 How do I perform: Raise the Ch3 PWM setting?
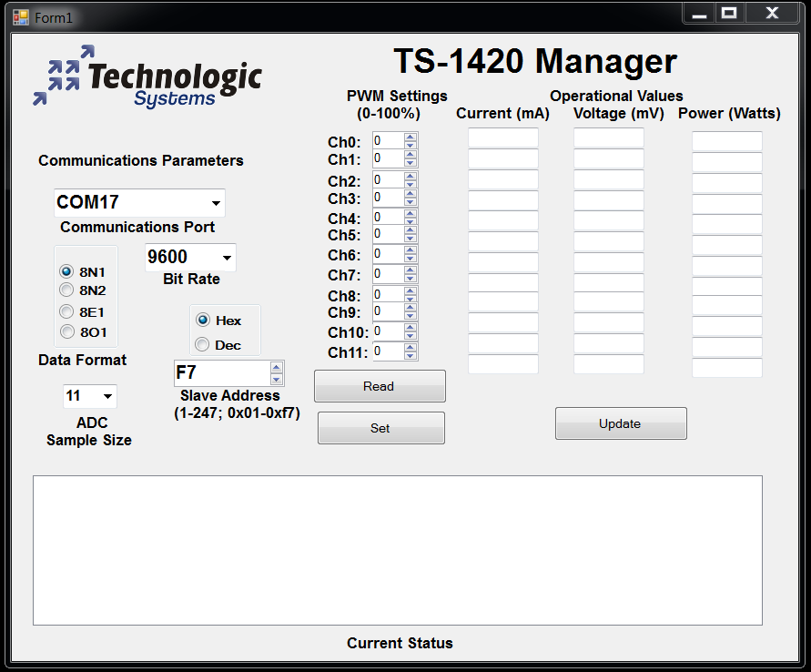pyautogui.click(x=411, y=193)
